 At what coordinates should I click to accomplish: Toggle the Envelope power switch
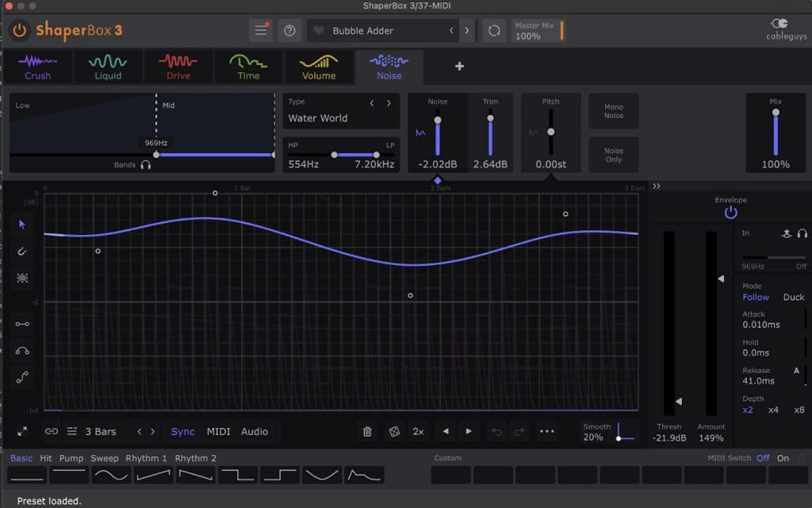click(730, 213)
